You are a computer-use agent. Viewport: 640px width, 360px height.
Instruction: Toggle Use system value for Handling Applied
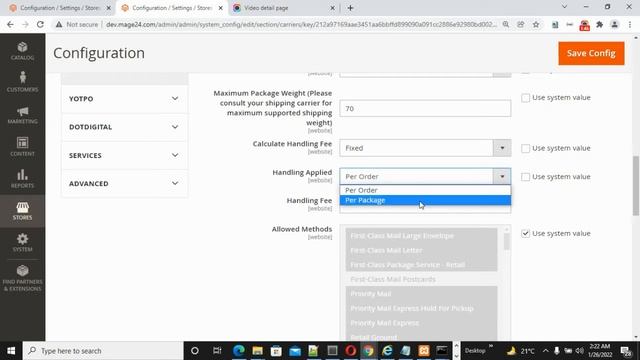[x=525, y=177]
